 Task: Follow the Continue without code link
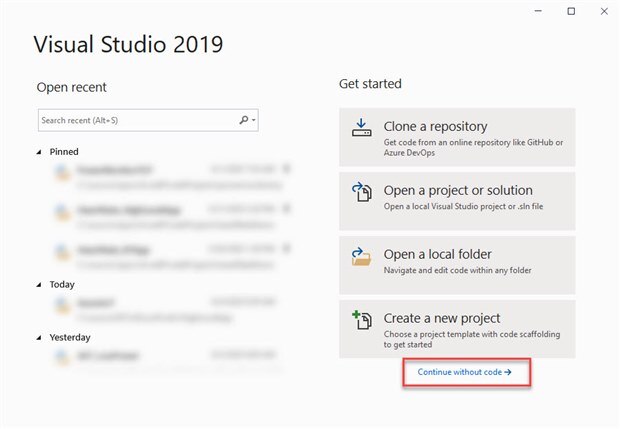tap(466, 372)
